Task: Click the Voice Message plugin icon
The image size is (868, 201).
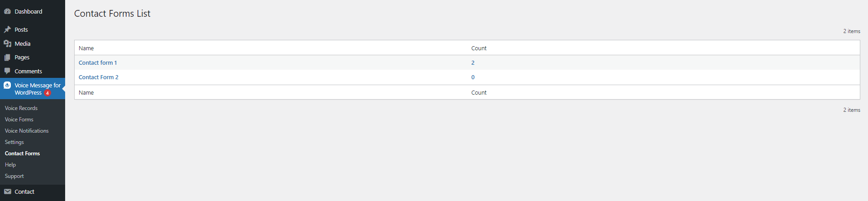Action: click(7, 85)
